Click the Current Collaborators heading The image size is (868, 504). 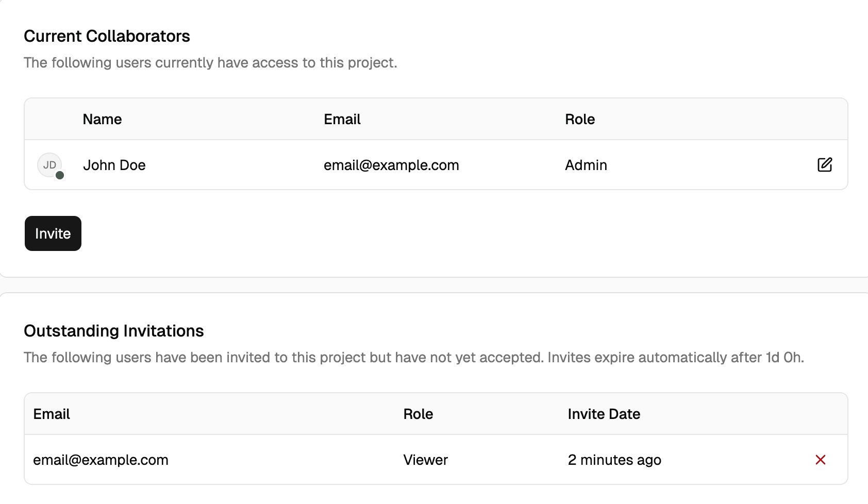pyautogui.click(x=107, y=36)
